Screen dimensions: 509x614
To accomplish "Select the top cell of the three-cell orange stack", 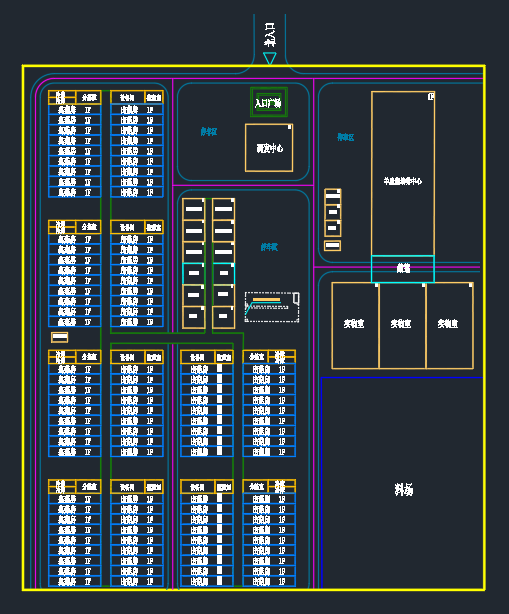I will 332,194.
